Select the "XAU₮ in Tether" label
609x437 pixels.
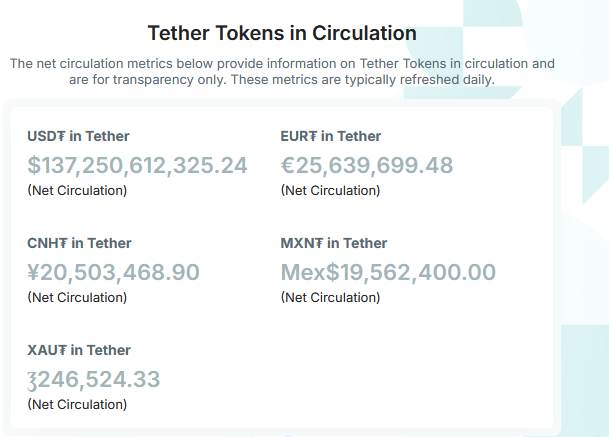point(79,350)
